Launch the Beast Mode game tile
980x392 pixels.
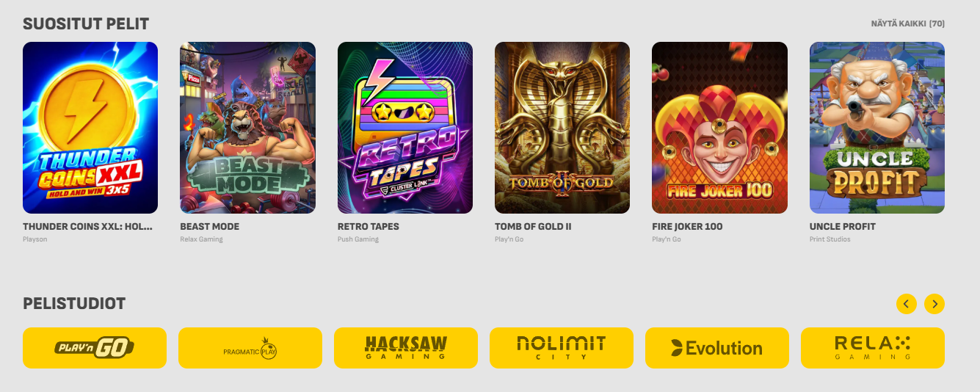point(247,128)
